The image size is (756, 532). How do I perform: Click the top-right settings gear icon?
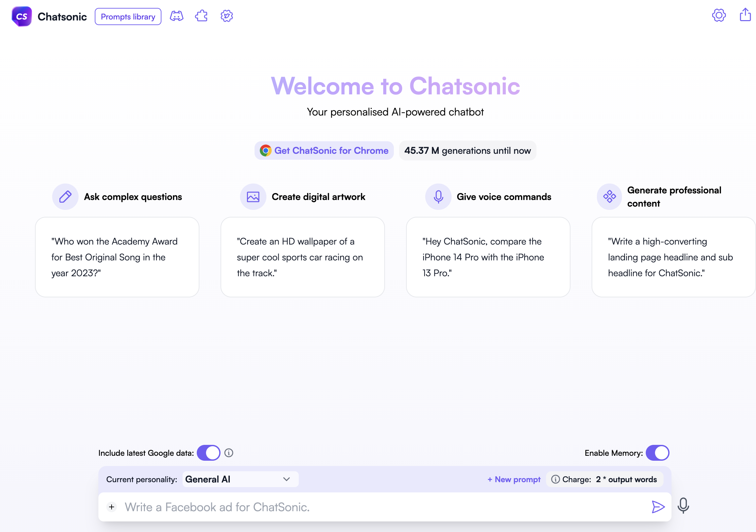[x=719, y=16]
